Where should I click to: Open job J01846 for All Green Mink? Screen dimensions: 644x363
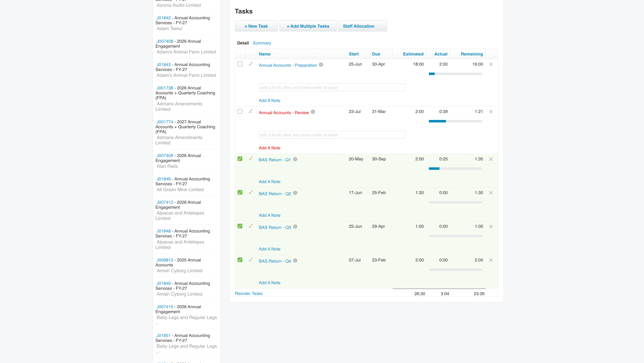coord(163,179)
